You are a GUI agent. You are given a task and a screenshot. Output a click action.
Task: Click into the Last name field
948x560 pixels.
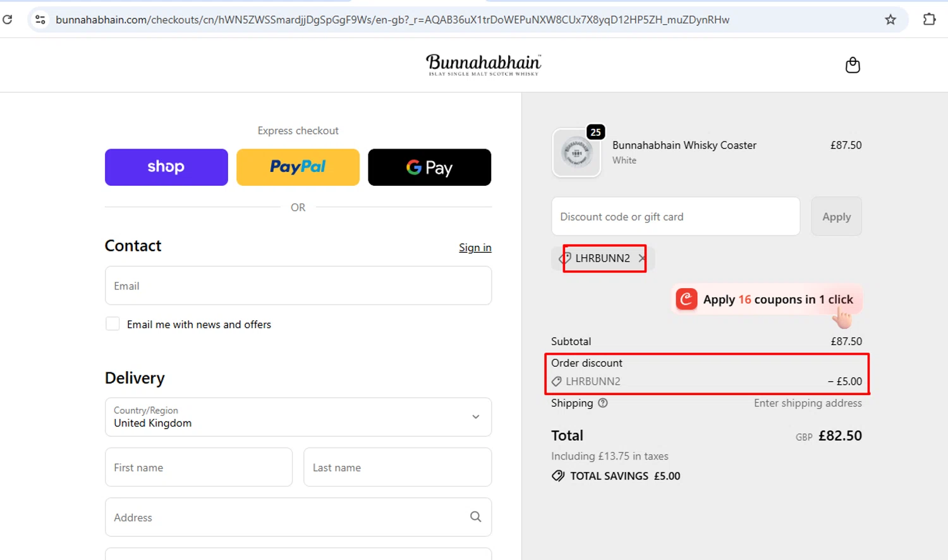(x=398, y=467)
